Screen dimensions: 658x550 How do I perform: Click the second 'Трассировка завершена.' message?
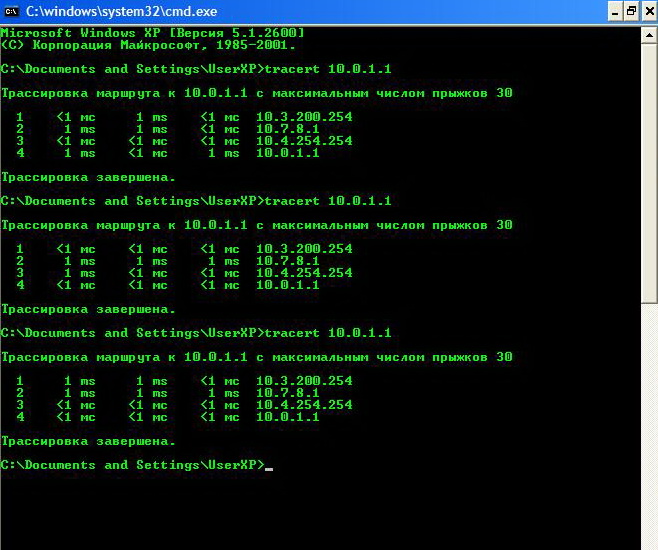(88, 309)
